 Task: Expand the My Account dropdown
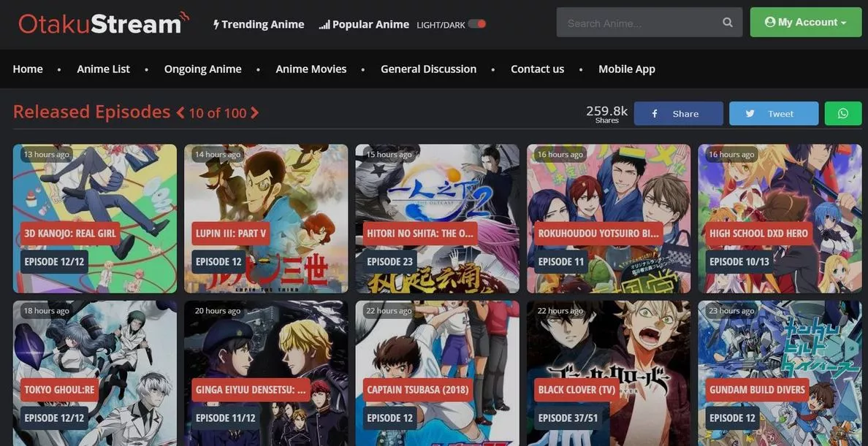point(805,22)
